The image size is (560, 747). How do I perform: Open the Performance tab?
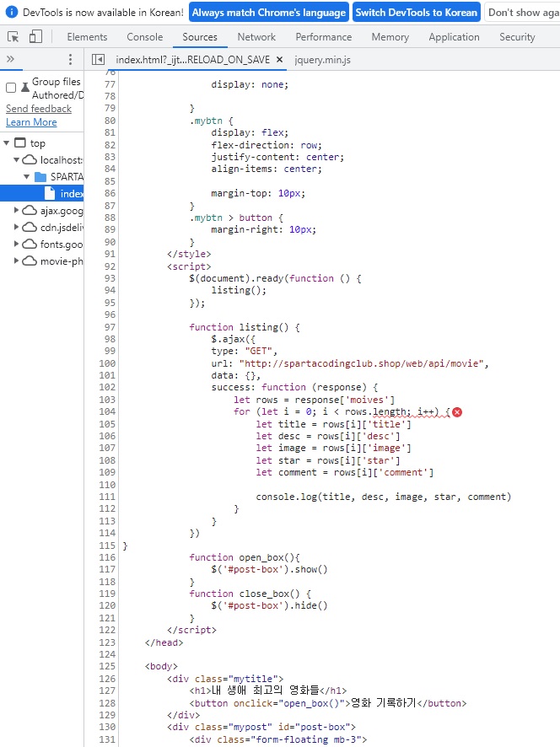pyautogui.click(x=324, y=37)
